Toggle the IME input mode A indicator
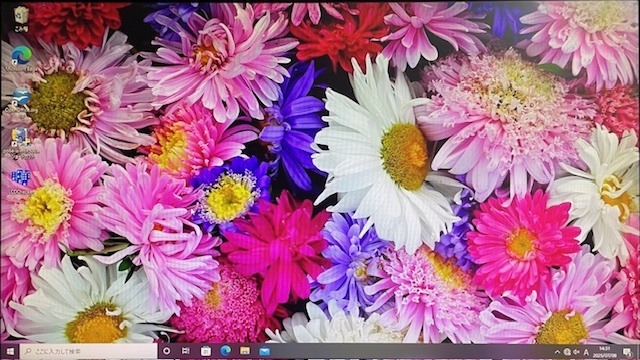The width and height of the screenshot is (640, 360). [586, 352]
